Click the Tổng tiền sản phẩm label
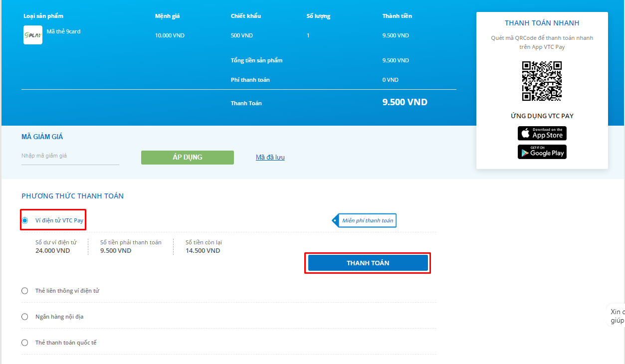This screenshot has height=364, width=625. click(257, 60)
